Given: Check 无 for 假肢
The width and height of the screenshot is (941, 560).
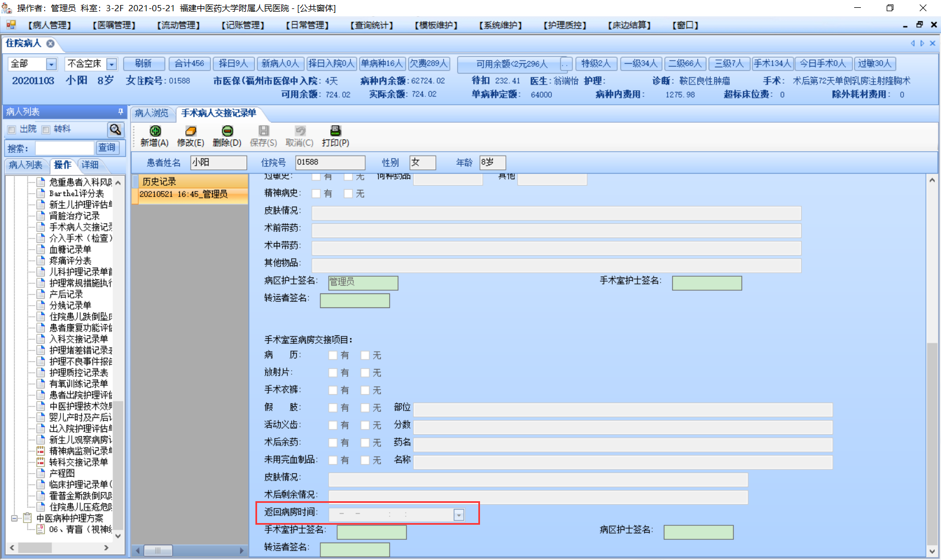Looking at the screenshot, I should (365, 408).
